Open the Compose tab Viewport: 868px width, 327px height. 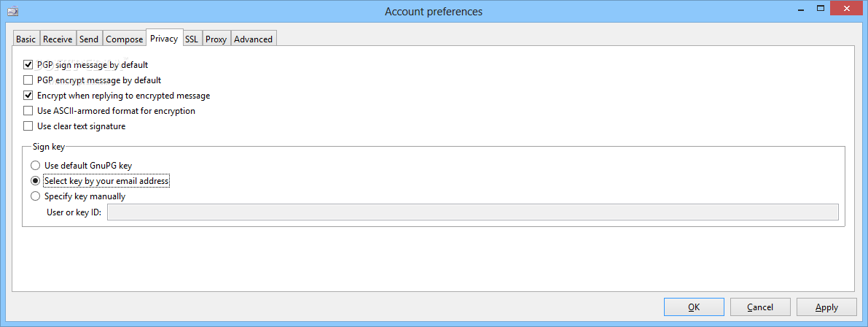pos(124,39)
